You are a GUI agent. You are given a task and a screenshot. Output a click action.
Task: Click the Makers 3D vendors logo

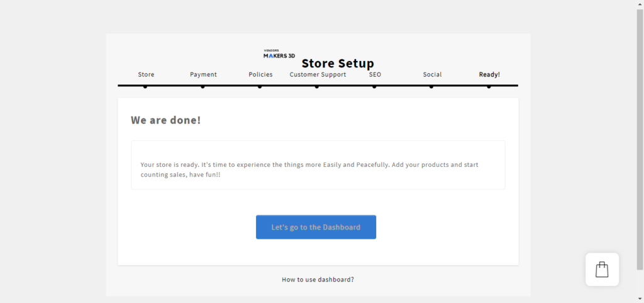279,54
